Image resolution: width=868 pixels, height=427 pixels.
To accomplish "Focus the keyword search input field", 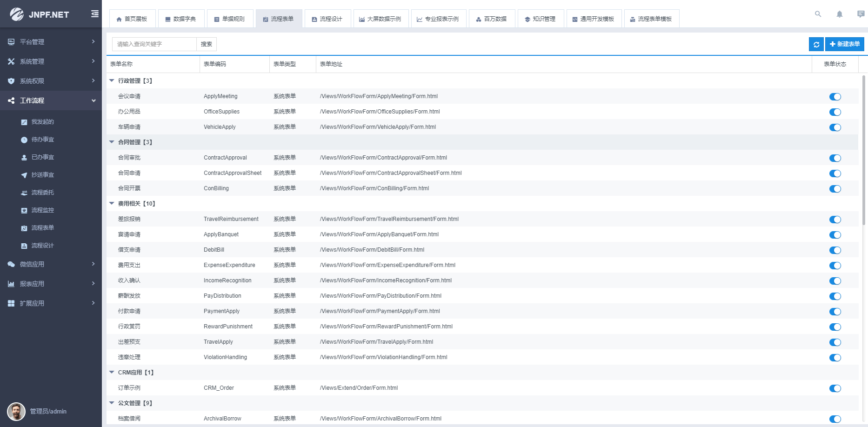I will coord(154,44).
